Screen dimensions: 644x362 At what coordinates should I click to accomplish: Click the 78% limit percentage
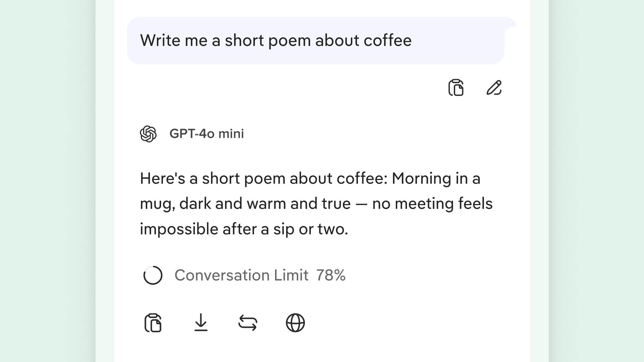[331, 275]
